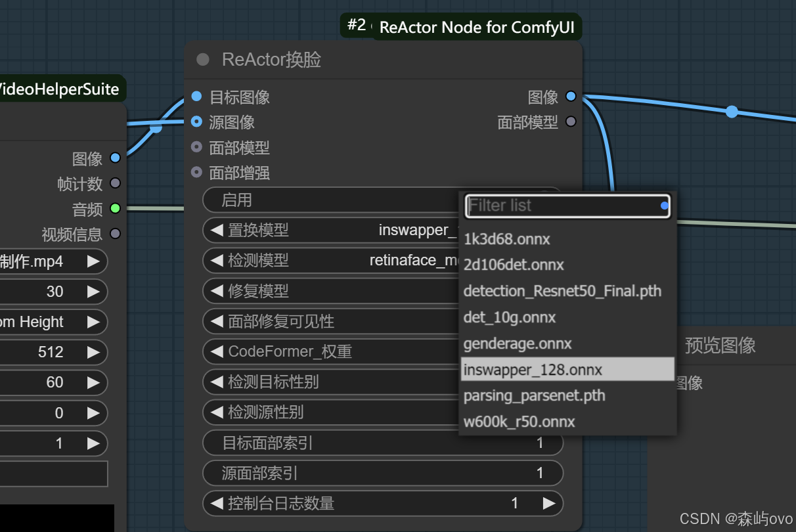The width and height of the screenshot is (796, 532).
Task: Click the 目标图像 input socket
Action: click(196, 97)
